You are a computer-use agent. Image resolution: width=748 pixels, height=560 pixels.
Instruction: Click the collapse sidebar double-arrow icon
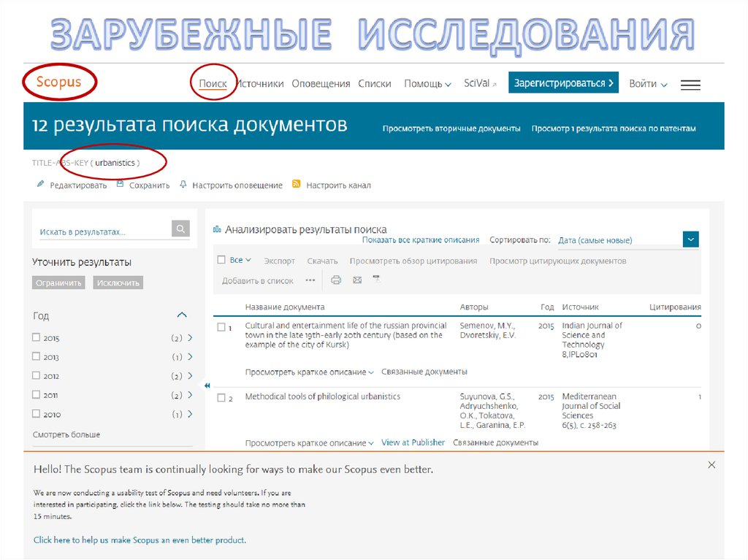(x=207, y=386)
